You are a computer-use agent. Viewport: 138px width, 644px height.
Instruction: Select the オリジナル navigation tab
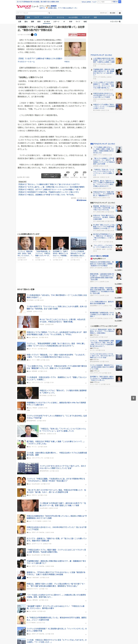click(60, 17)
